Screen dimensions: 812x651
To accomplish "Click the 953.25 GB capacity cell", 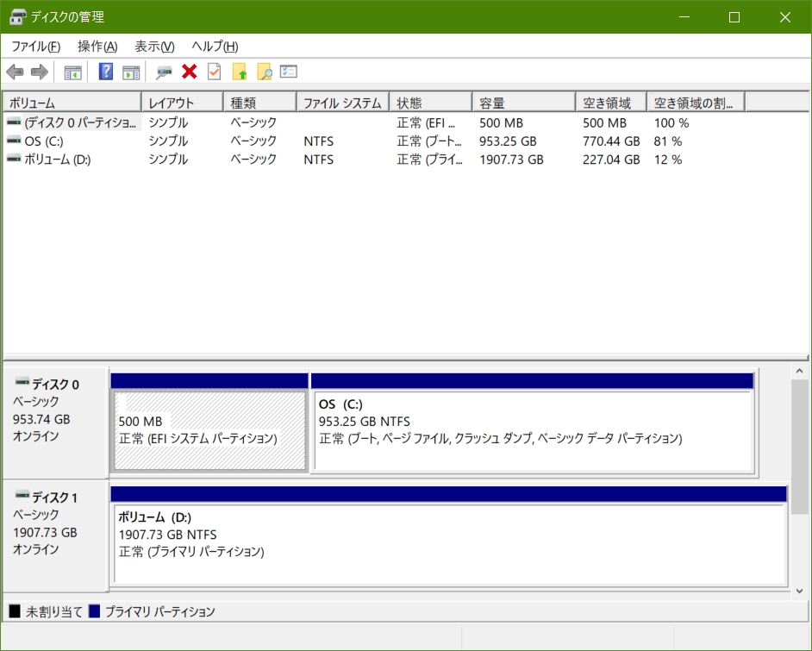I will click(x=508, y=141).
